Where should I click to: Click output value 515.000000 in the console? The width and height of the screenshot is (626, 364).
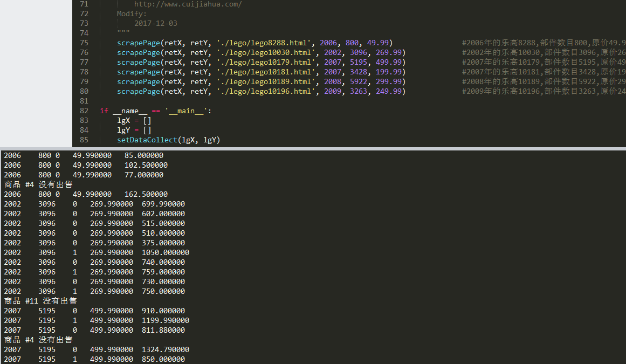[163, 223]
